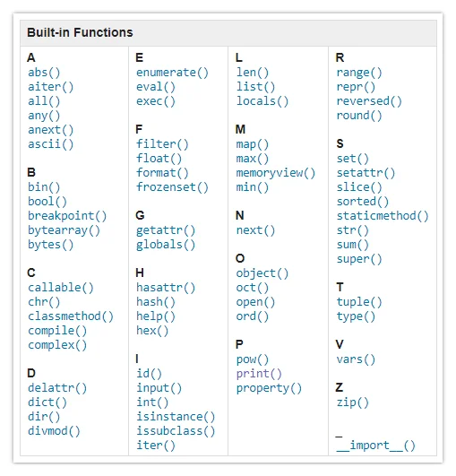Click the help() link
This screenshot has height=476, width=456.
(x=156, y=316)
